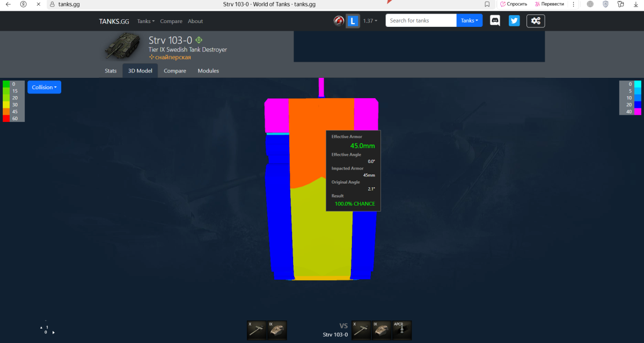Select the left tier X gun module icon
Image resolution: width=644 pixels, height=343 pixels.
[x=257, y=330]
